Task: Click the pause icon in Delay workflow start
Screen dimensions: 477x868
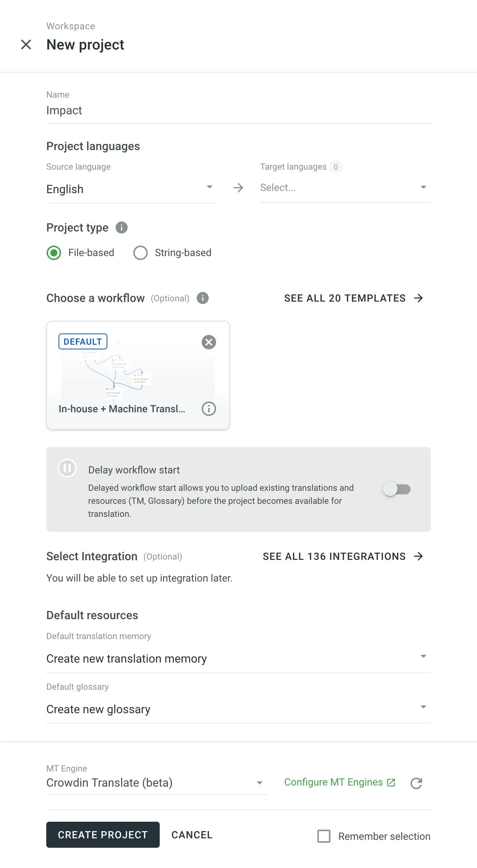Action: [67, 468]
